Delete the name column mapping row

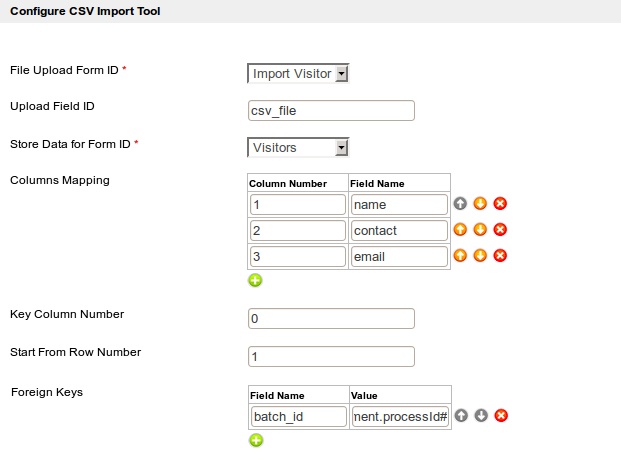click(501, 204)
